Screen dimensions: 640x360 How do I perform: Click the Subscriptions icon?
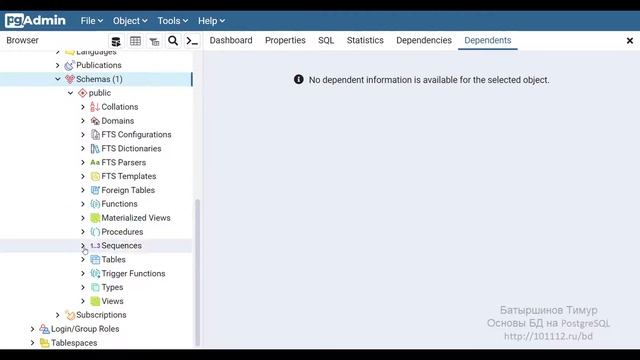pos(70,315)
